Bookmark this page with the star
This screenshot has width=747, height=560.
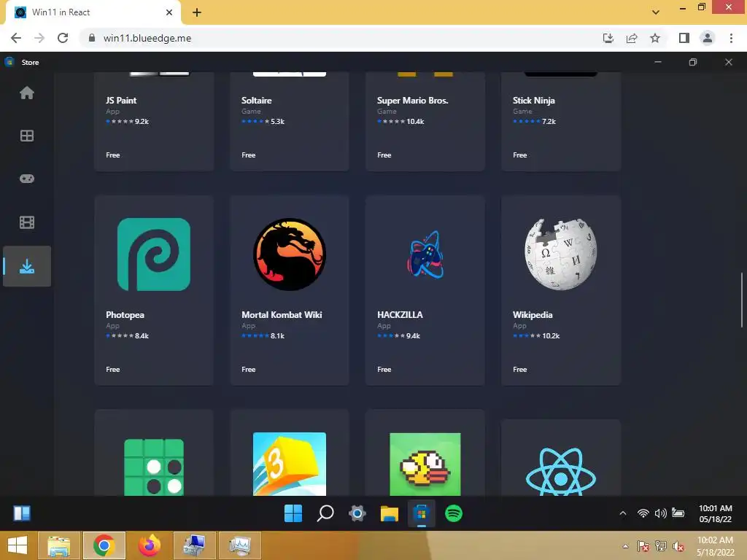point(655,38)
